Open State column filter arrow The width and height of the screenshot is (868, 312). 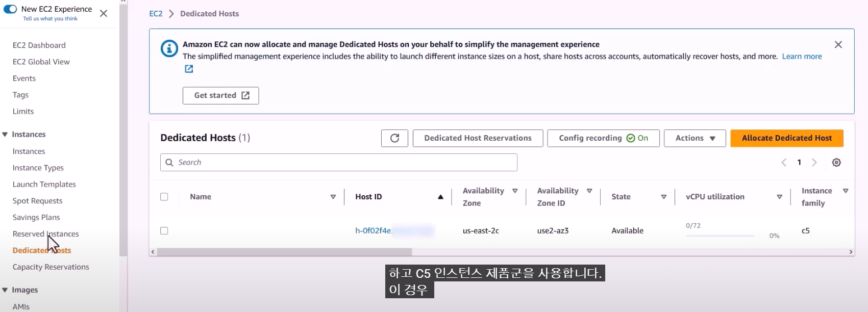664,197
